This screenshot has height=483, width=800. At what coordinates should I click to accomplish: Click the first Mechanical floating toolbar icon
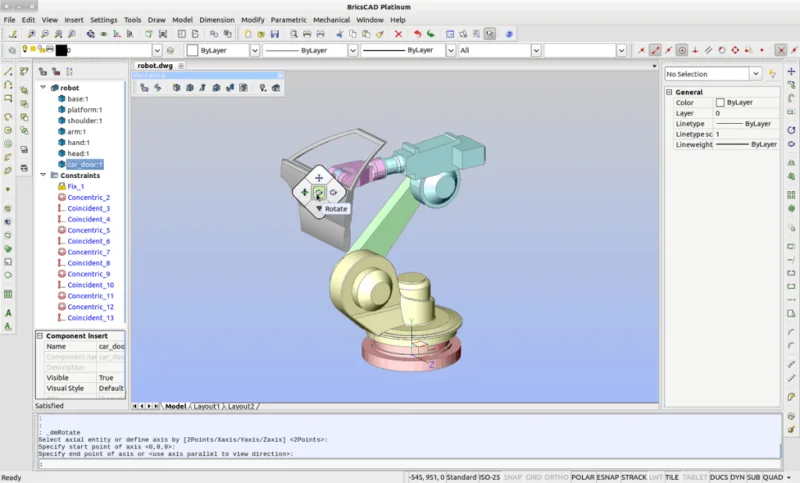(144, 88)
